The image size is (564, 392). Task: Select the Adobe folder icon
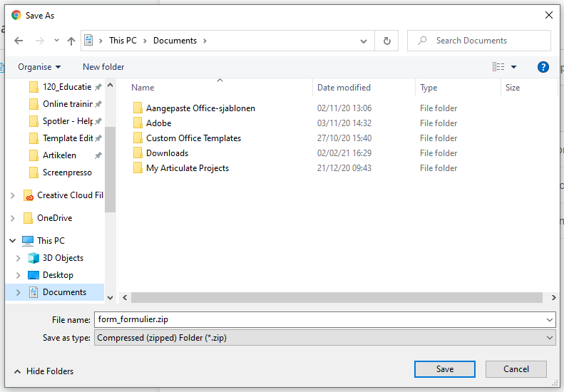(x=138, y=123)
